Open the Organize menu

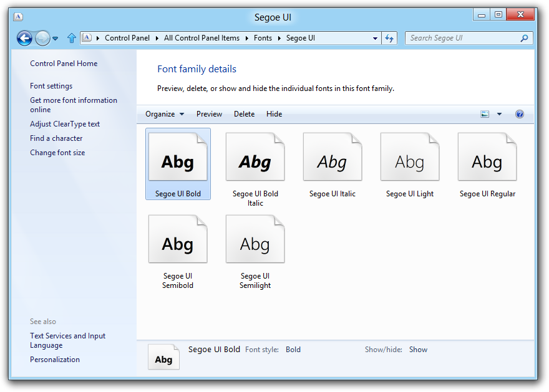pyautogui.click(x=165, y=114)
